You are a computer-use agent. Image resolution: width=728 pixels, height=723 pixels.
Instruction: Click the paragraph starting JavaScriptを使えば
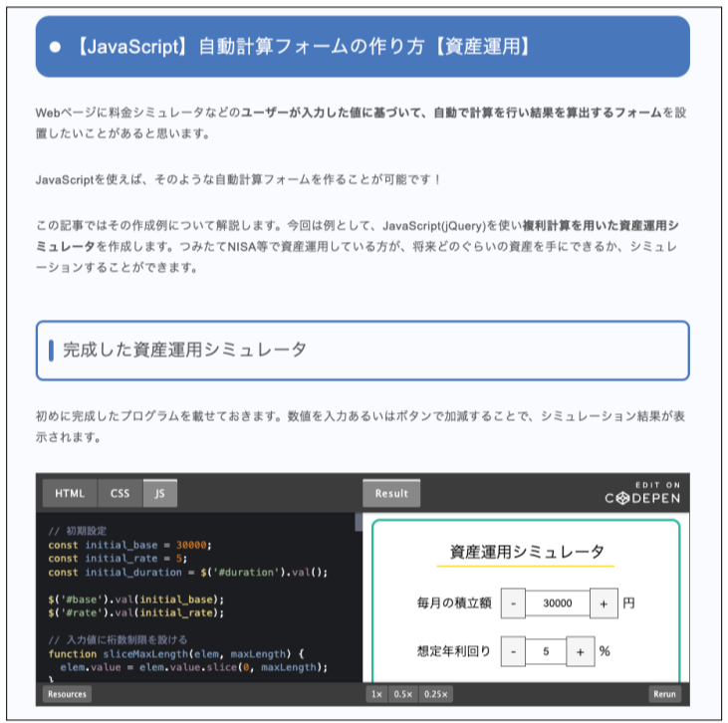pos(239,179)
